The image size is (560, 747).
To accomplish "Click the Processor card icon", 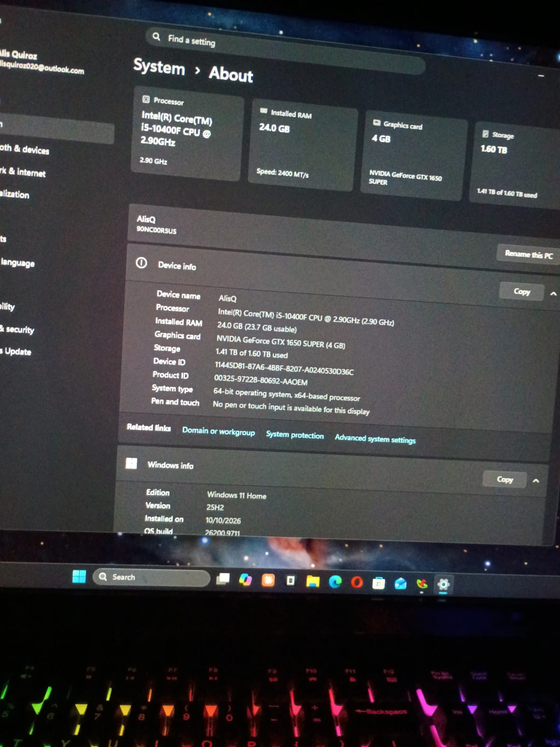I will click(x=146, y=99).
